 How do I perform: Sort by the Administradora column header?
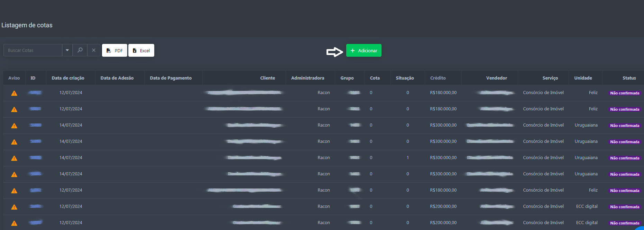307,78
